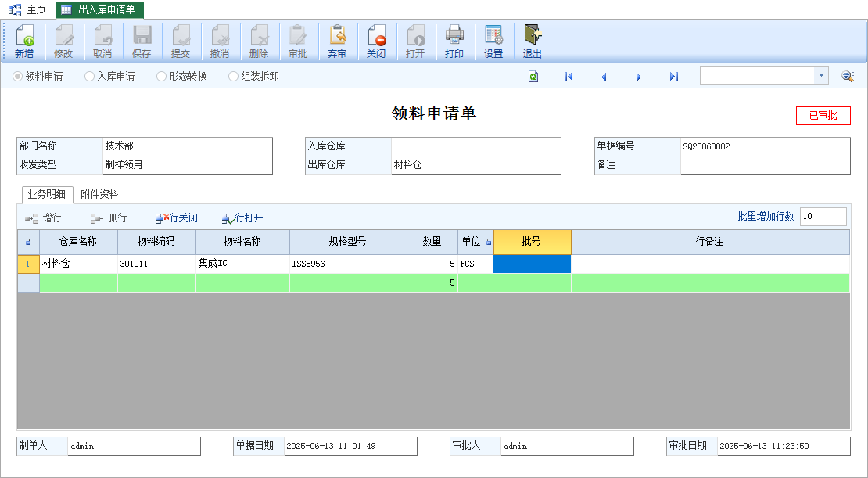Click the 审批 (Approve) toolbar icon

298,41
